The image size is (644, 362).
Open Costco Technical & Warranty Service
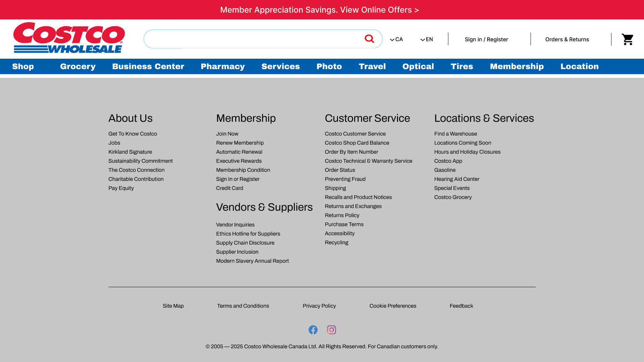pos(368,161)
